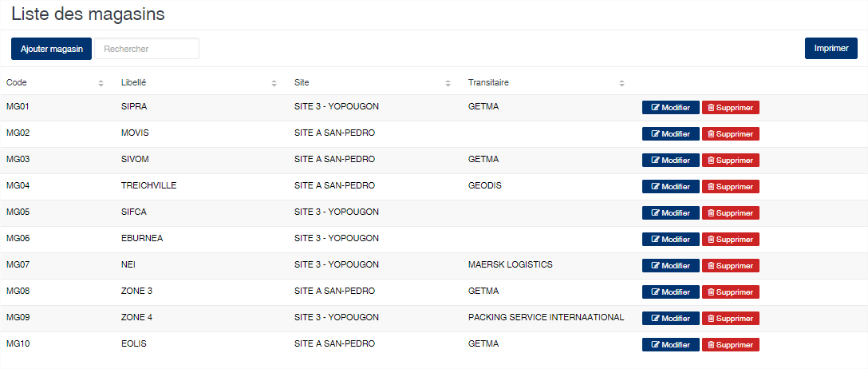Delete the MG01 SIPRA store
Screen dimensions: 868x369
point(731,108)
